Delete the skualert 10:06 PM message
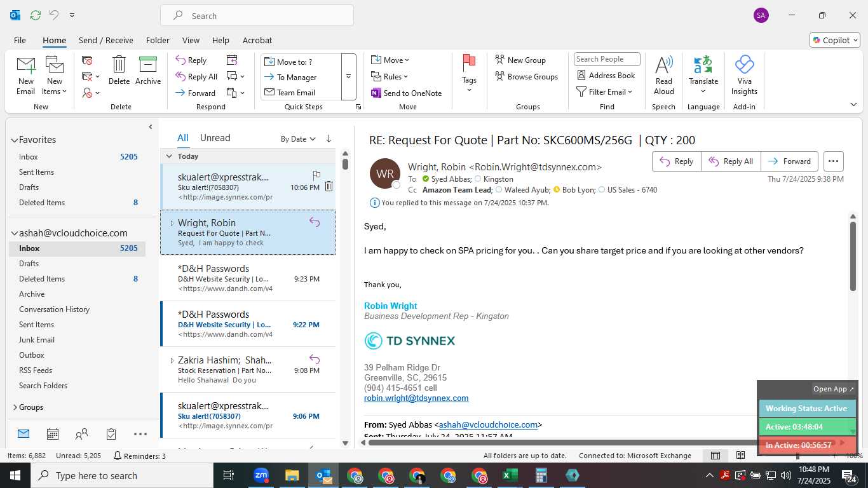 tap(329, 186)
